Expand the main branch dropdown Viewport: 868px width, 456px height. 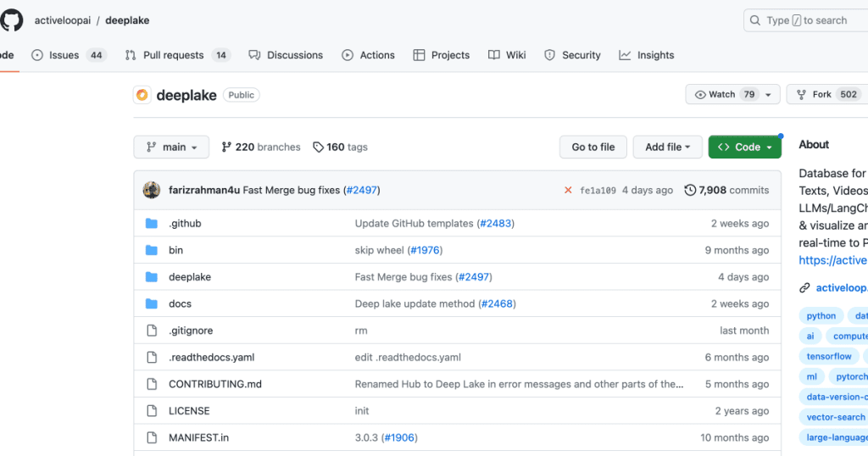point(171,147)
